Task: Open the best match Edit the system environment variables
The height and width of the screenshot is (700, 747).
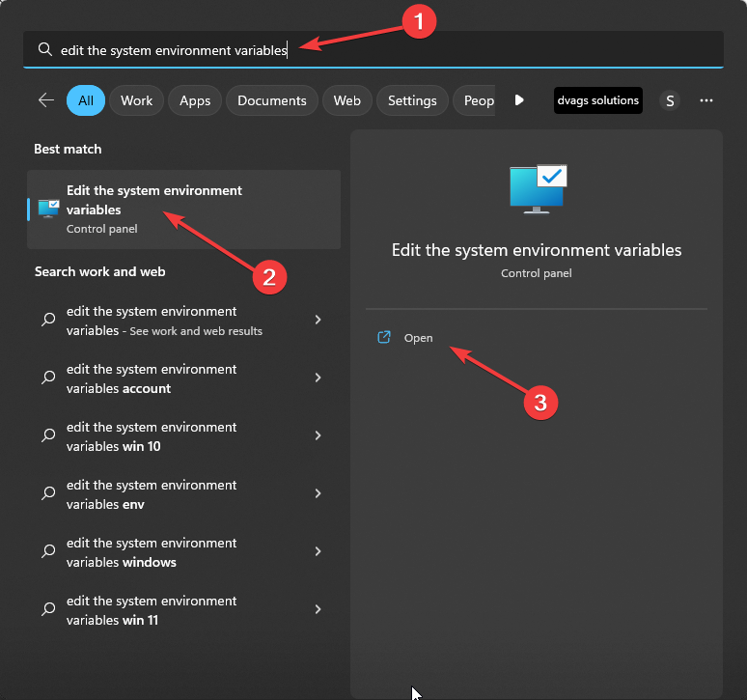Action: 184,210
